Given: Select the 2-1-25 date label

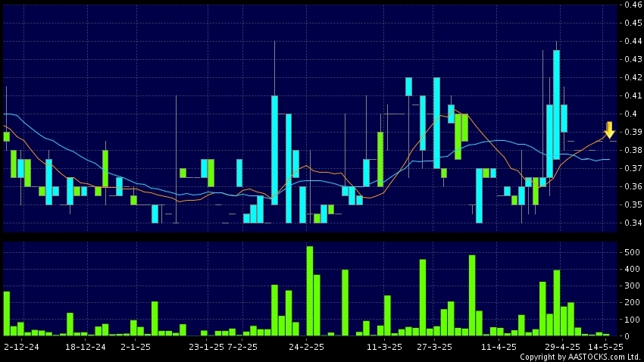Looking at the screenshot, I should click(136, 347).
